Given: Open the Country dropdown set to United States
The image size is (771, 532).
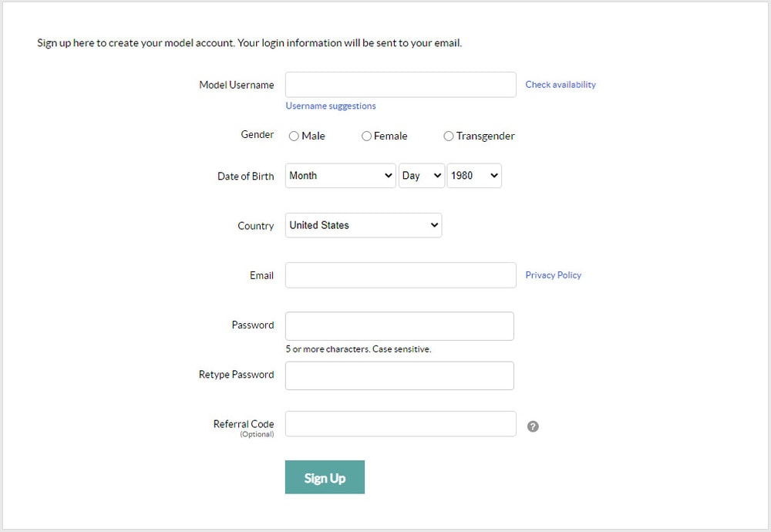Looking at the screenshot, I should click(363, 225).
